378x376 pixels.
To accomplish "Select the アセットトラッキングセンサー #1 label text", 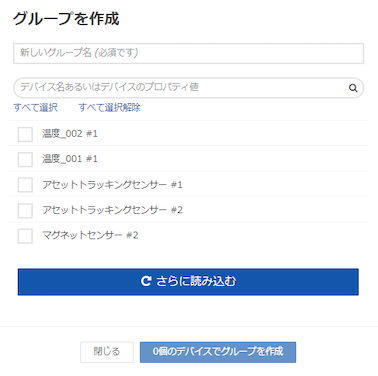I will pyautogui.click(x=112, y=184).
